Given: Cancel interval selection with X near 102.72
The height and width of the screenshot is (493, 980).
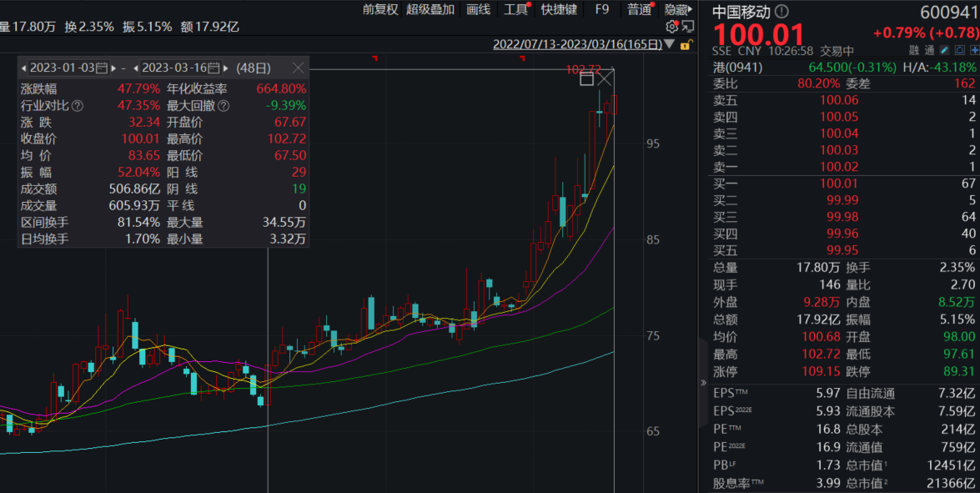Looking at the screenshot, I should coord(604,78).
